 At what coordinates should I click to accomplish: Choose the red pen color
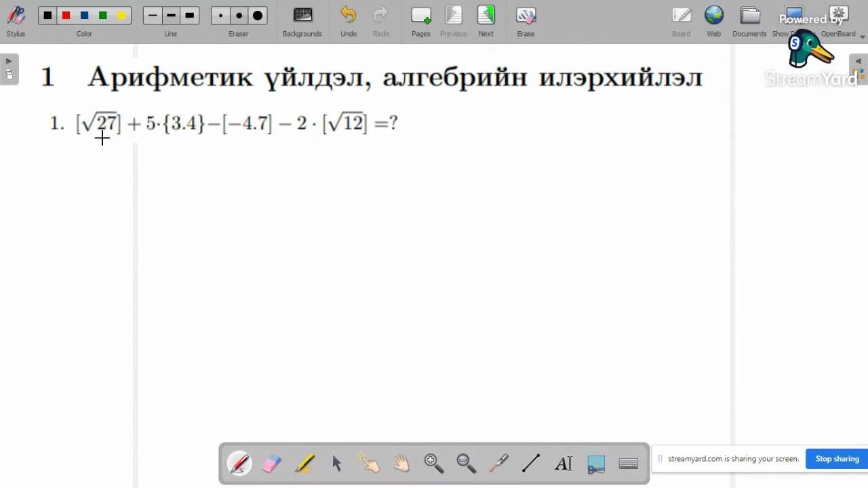point(66,16)
